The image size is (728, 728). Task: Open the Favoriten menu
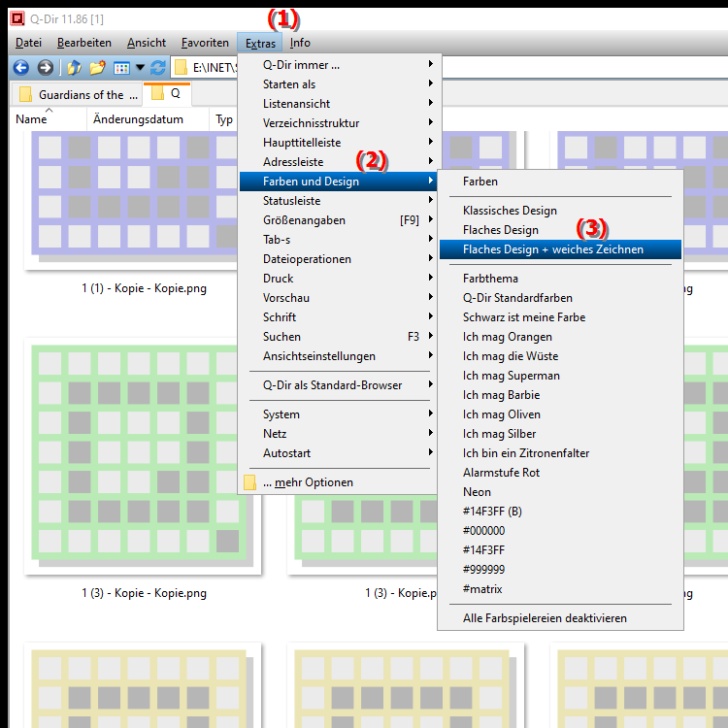click(205, 43)
